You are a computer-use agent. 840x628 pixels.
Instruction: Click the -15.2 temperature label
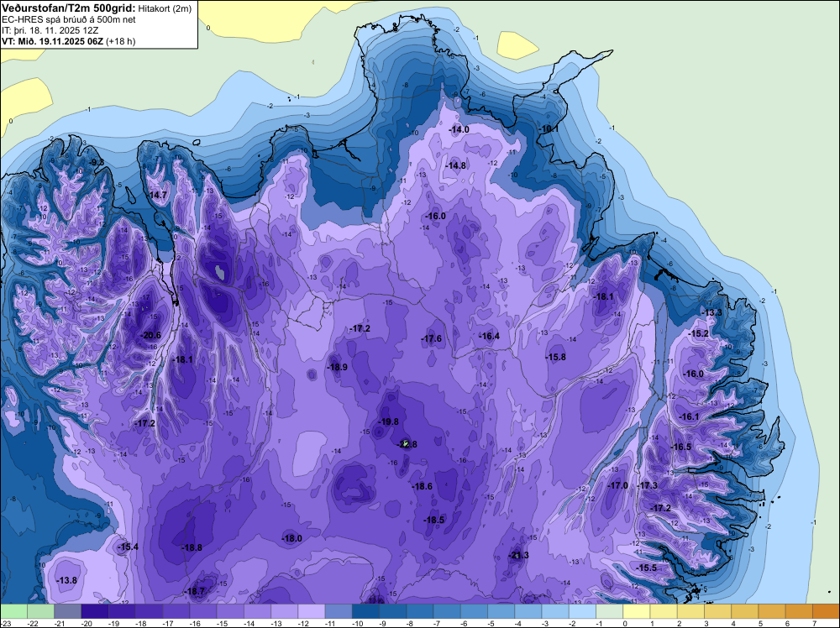[x=699, y=333]
